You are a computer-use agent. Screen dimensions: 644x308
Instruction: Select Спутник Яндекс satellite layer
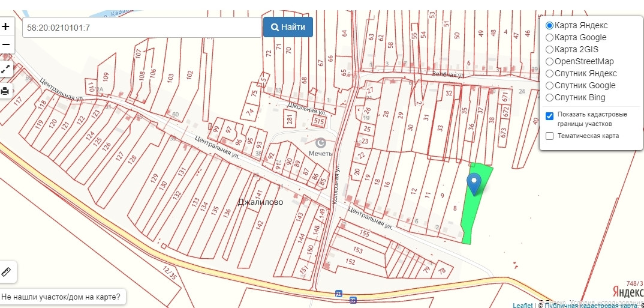[x=549, y=74]
